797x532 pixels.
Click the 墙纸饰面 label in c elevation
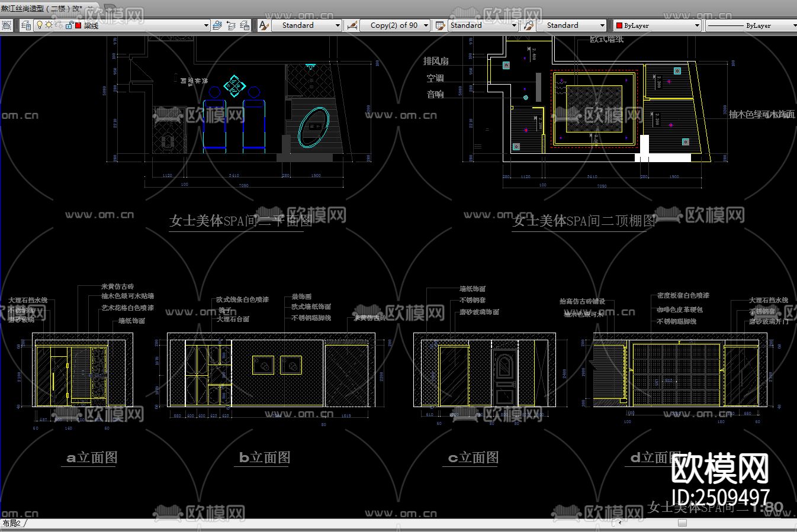point(473,289)
